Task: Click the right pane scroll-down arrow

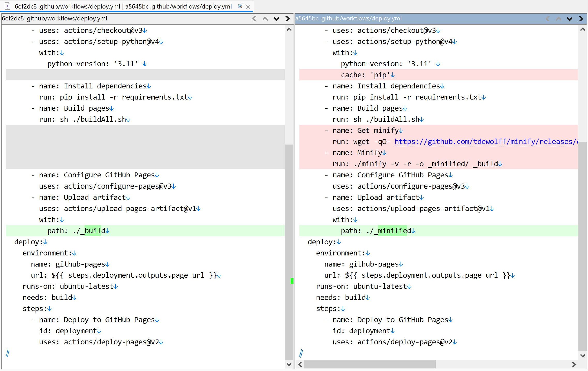Action: (x=583, y=355)
